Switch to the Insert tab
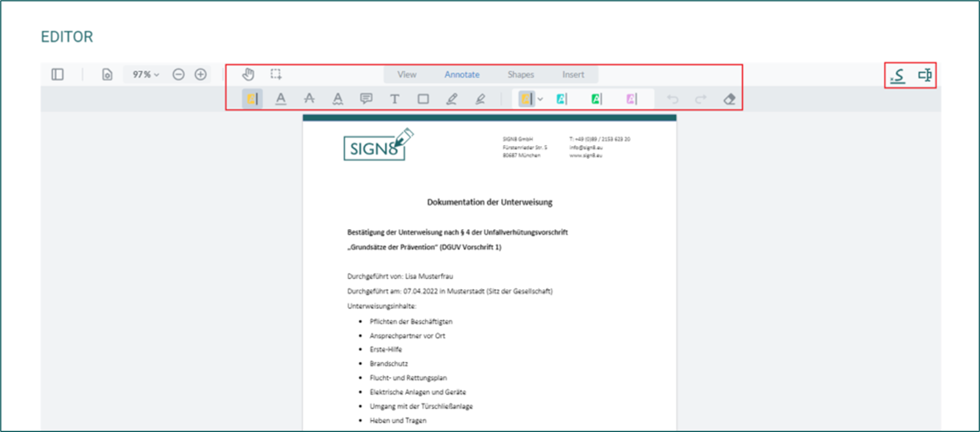The height and width of the screenshot is (432, 980). click(x=573, y=75)
